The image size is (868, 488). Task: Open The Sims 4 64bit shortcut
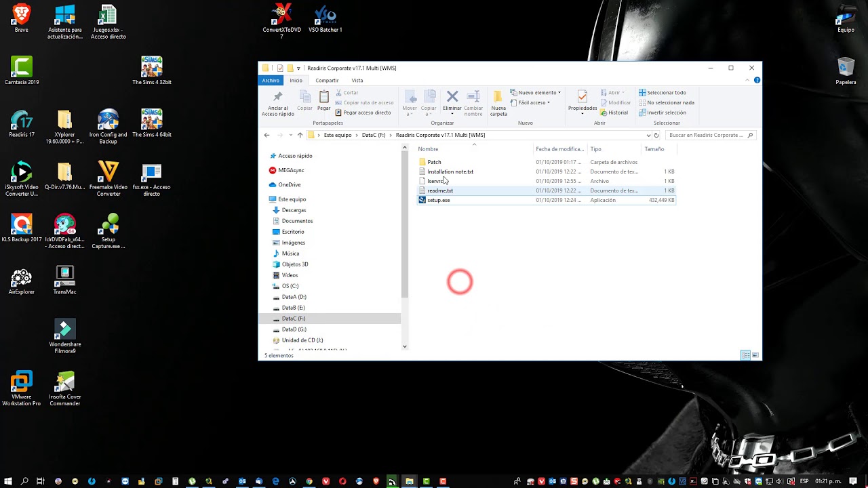tap(151, 123)
